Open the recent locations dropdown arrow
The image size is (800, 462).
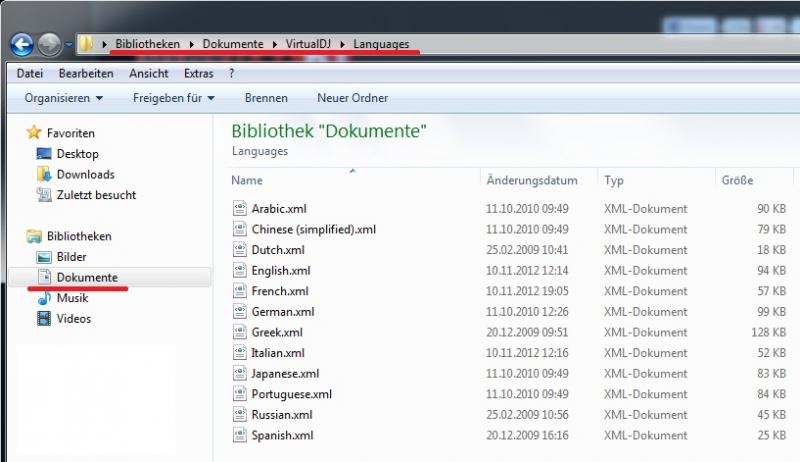click(68, 45)
